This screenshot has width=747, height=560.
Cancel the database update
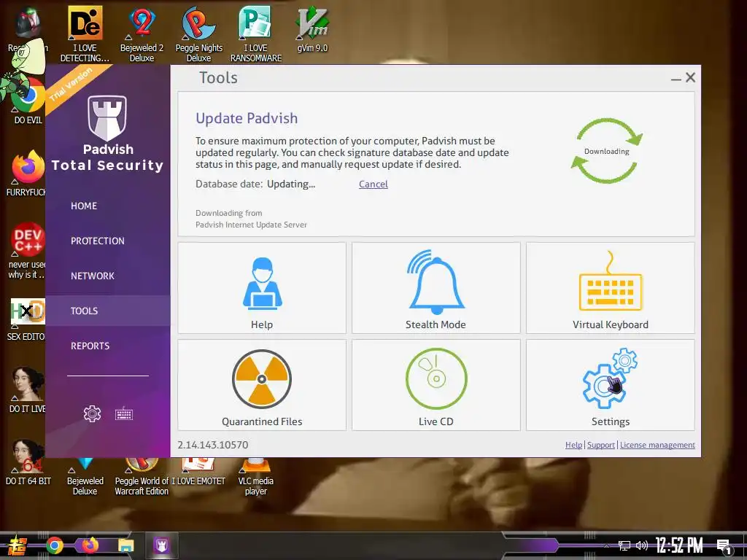click(373, 184)
